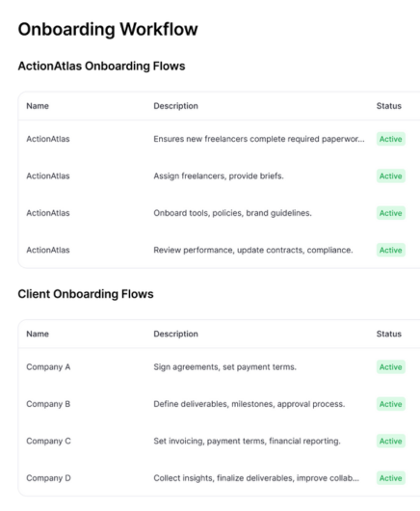
Task: Click the ActionAtlas Onboarding Flows heading
Action: tap(101, 67)
